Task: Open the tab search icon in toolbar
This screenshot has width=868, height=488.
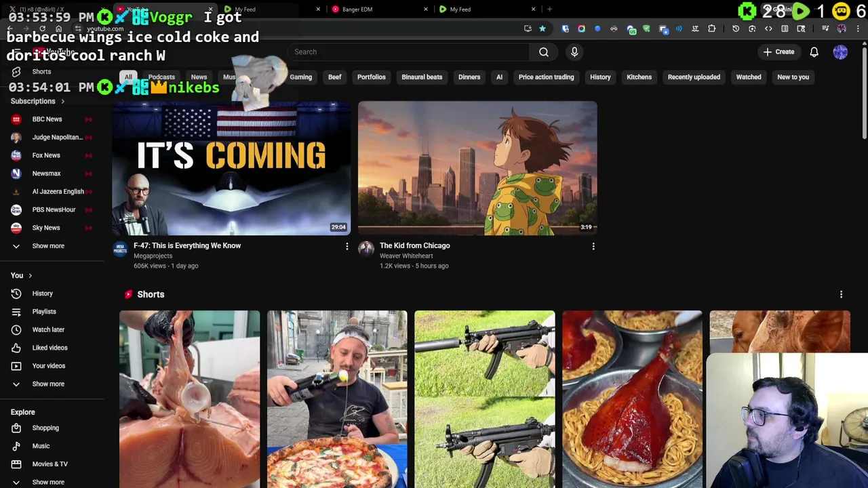Action: 801,28
